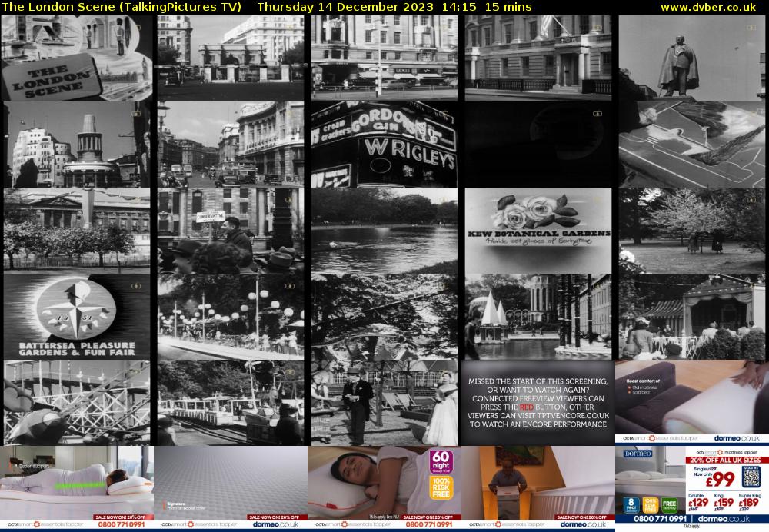Open "The London Scene" title card thumbnail
This screenshot has height=532, width=769.
point(77,58)
